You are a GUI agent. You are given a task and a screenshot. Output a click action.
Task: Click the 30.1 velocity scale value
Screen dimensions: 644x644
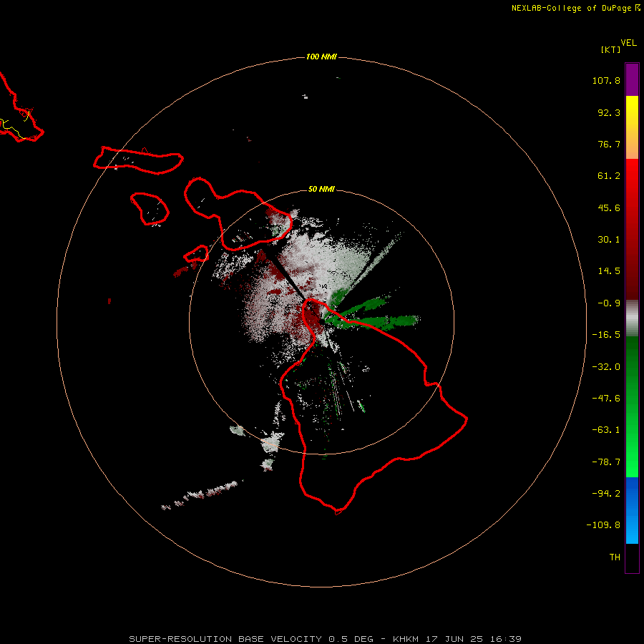tap(609, 240)
